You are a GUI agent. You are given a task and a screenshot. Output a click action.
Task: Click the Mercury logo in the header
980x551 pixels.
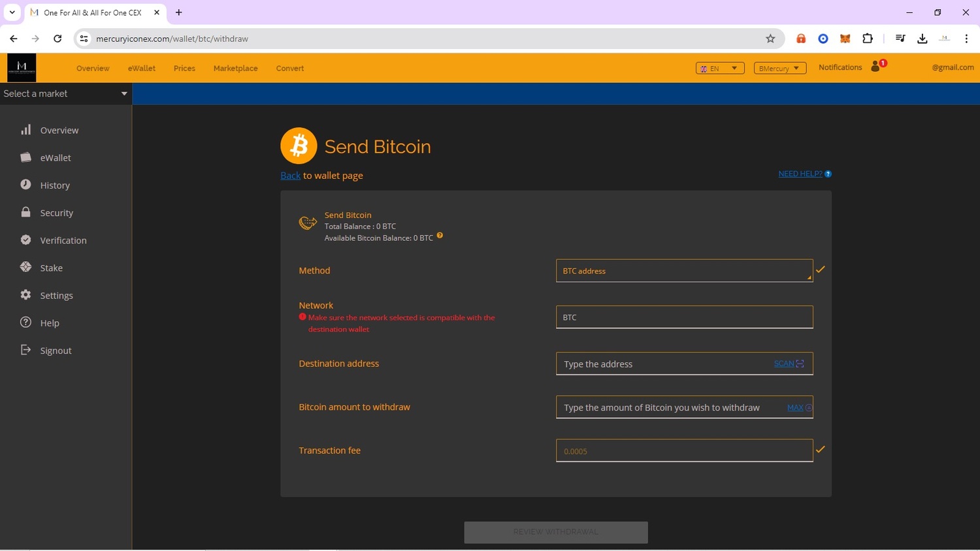point(22,68)
